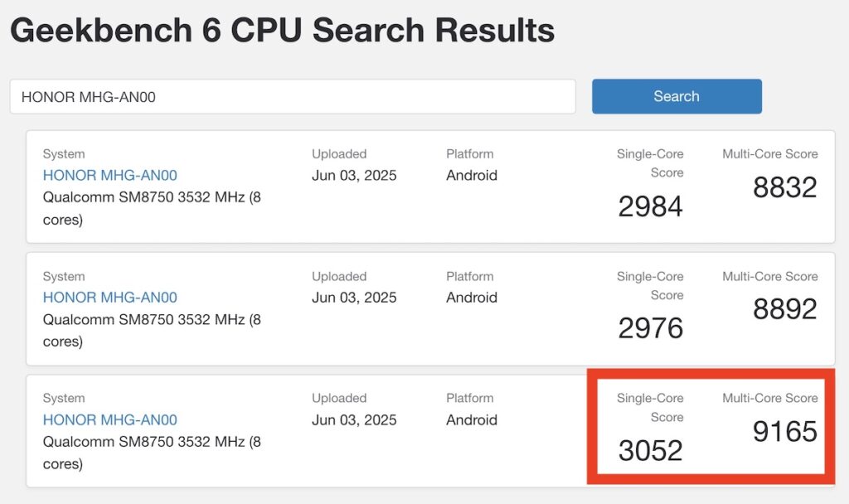
Task: Open HONOR MHG-AN00 link with score 2984
Action: coord(110,176)
